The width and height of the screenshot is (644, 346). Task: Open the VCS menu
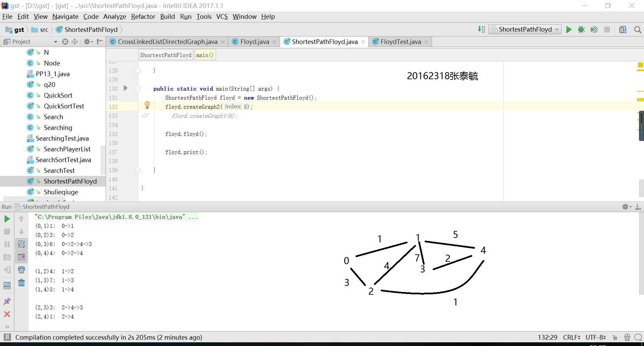222,16
